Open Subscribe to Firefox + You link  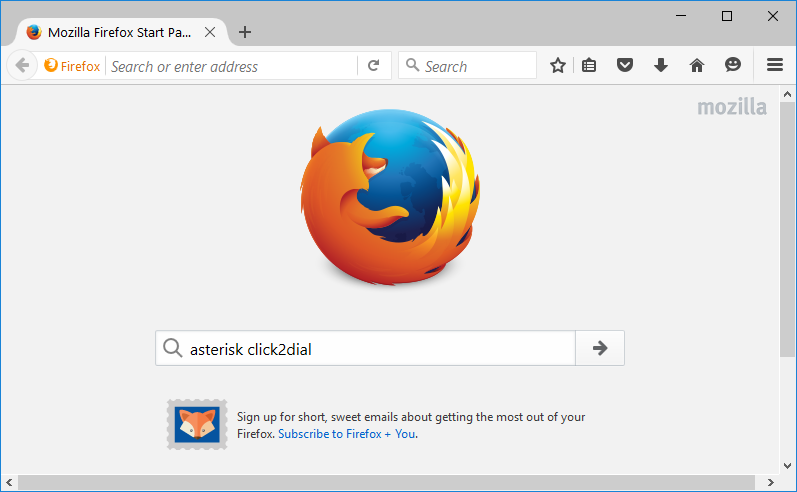coord(347,434)
